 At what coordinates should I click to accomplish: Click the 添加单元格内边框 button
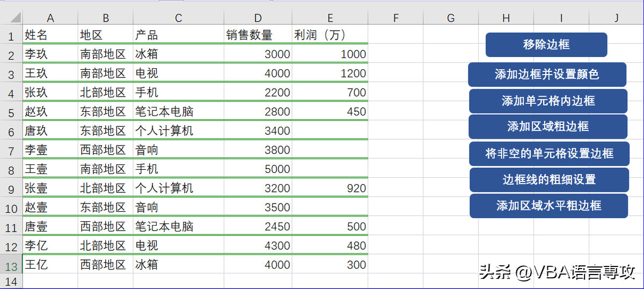point(548,101)
